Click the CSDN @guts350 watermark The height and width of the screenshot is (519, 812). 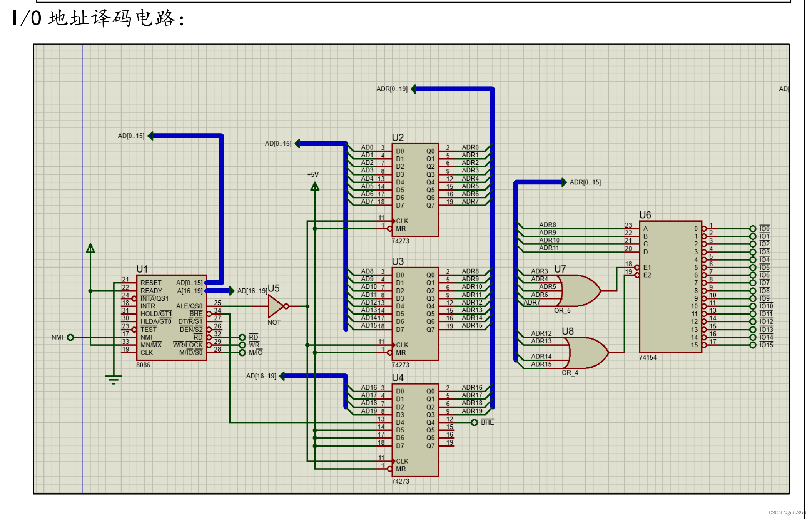(x=787, y=512)
